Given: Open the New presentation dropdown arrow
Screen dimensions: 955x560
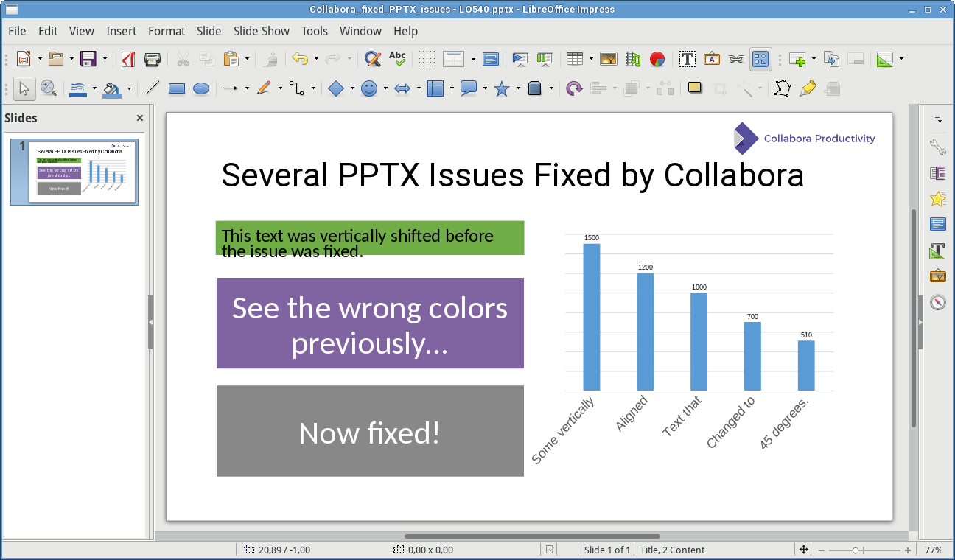Looking at the screenshot, I should tap(39, 59).
